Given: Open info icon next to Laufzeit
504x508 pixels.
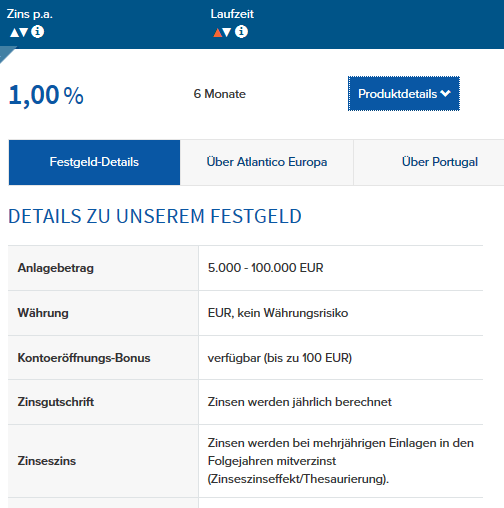Looking at the screenshot, I should (241, 32).
